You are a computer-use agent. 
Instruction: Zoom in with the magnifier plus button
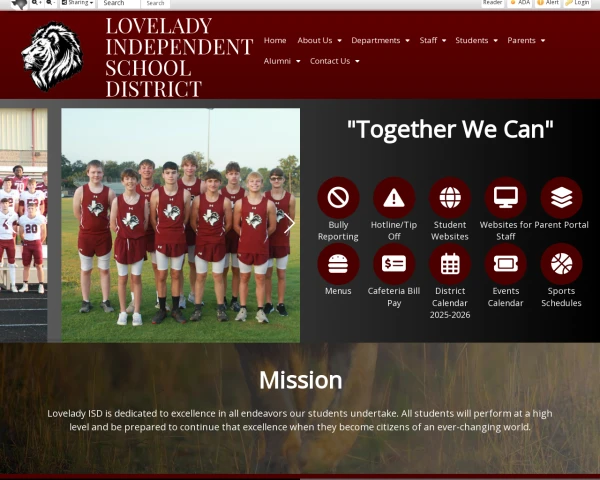pos(37,3)
